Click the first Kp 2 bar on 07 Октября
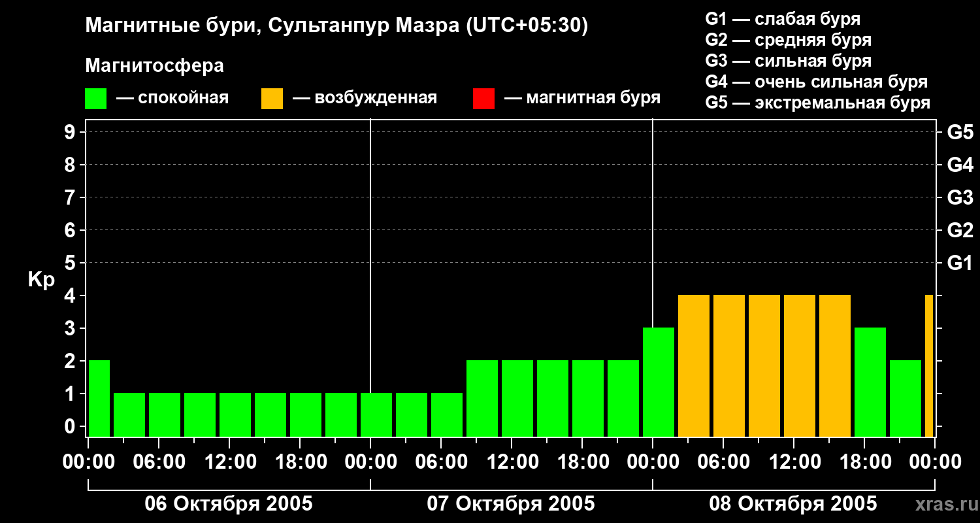 (x=482, y=398)
